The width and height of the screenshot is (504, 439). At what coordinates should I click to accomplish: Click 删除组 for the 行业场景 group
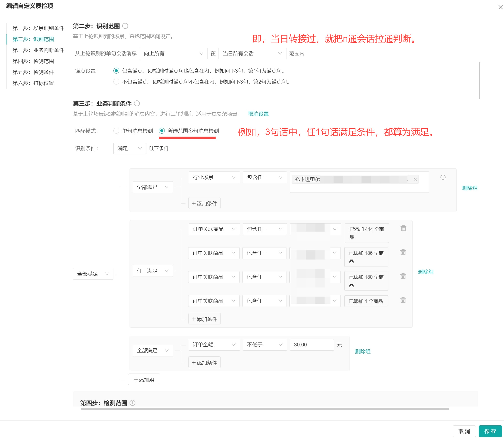[x=470, y=188]
